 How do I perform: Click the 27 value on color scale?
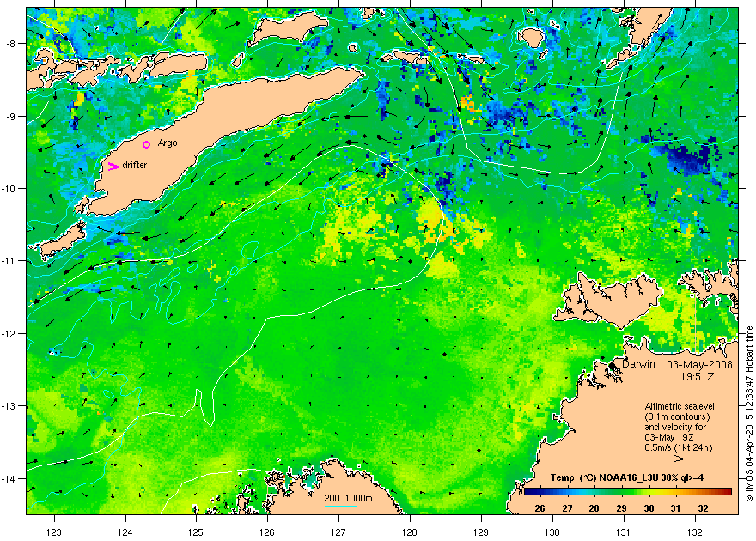click(567, 508)
